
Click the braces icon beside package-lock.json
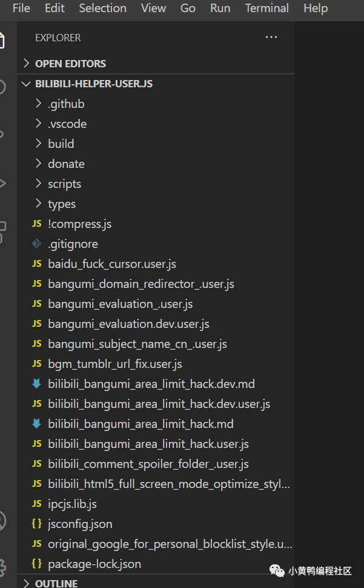tap(37, 564)
